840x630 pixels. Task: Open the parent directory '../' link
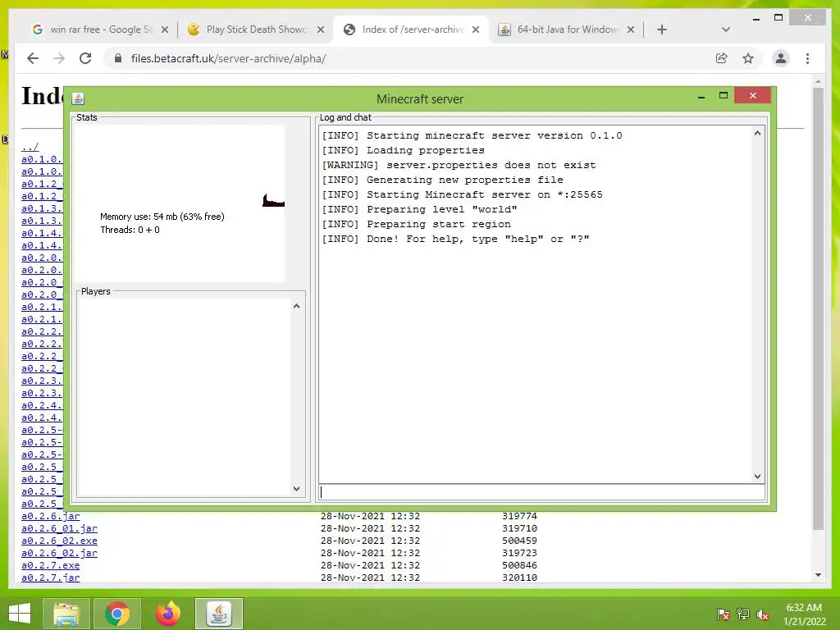pos(30,147)
